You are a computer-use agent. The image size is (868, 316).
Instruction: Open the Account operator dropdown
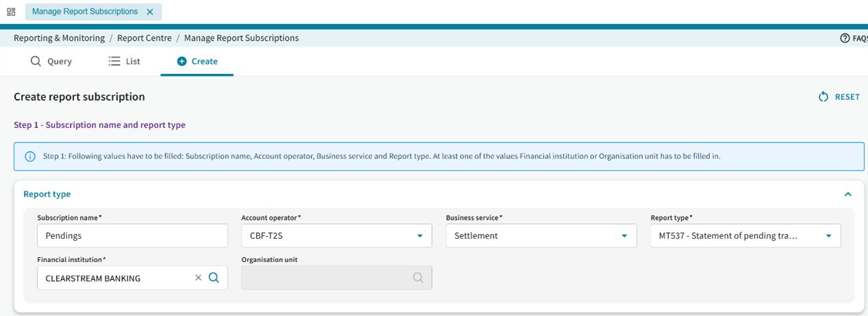coord(420,236)
